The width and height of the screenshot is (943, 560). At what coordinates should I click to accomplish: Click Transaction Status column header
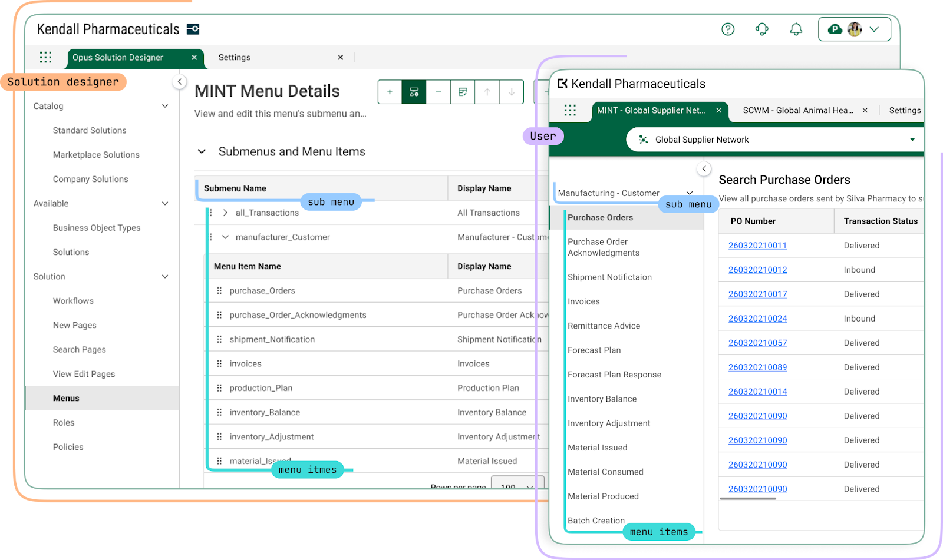pyautogui.click(x=881, y=221)
